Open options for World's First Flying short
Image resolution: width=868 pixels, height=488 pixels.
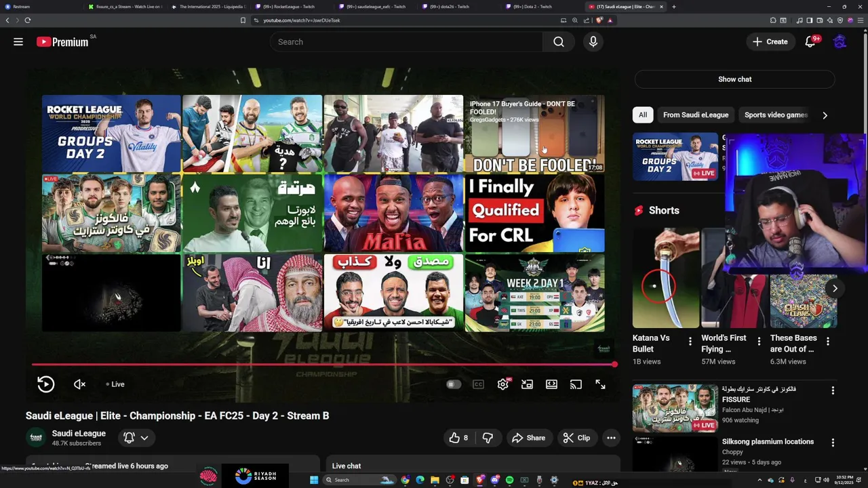(759, 342)
